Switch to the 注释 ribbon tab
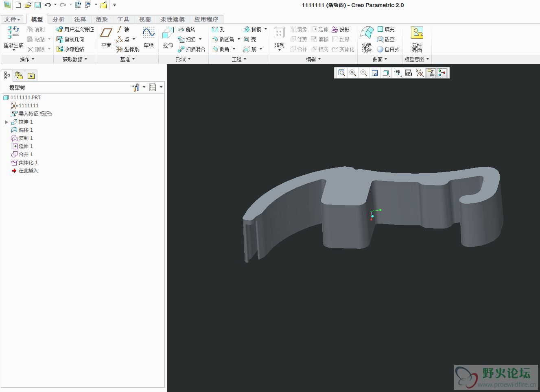This screenshot has height=392, width=540. 80,19
